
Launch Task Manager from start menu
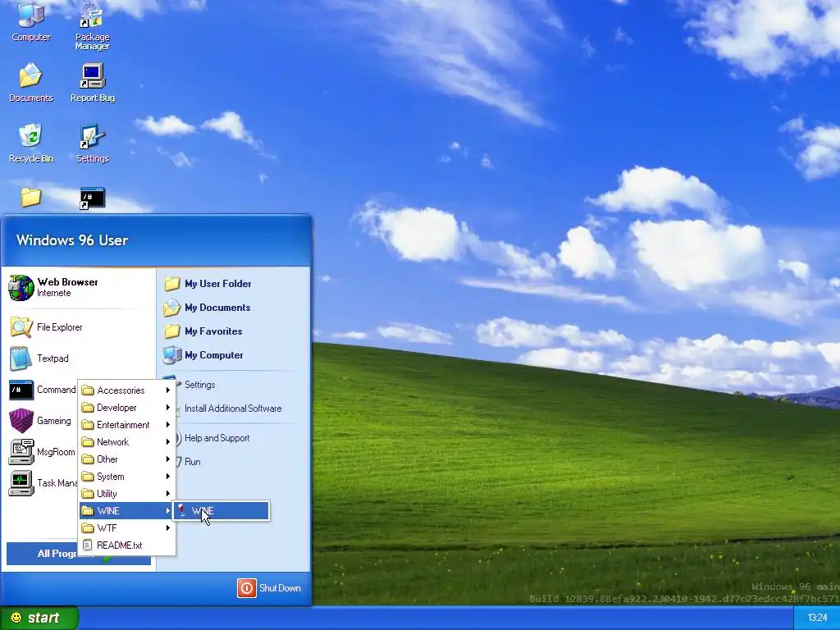[x=43, y=482]
